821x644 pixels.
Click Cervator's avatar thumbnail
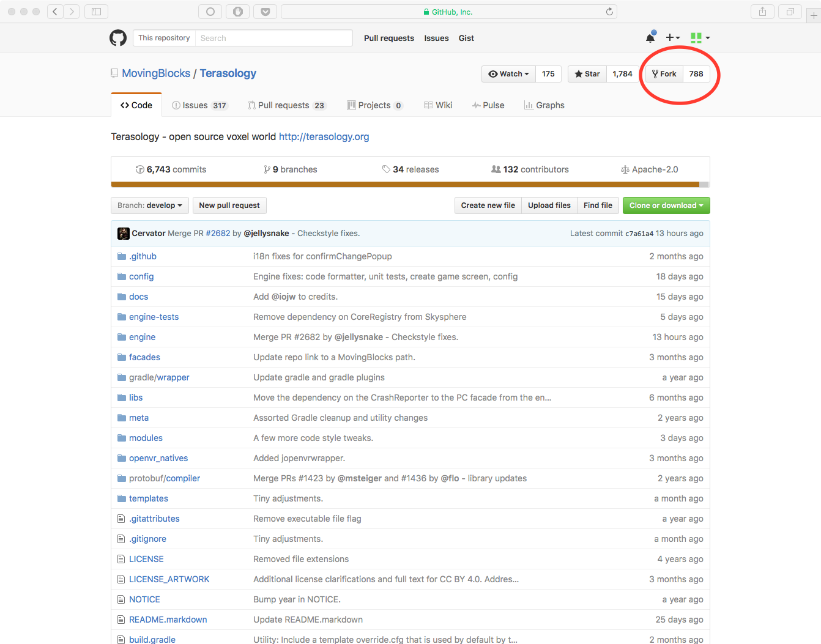pyautogui.click(x=124, y=233)
